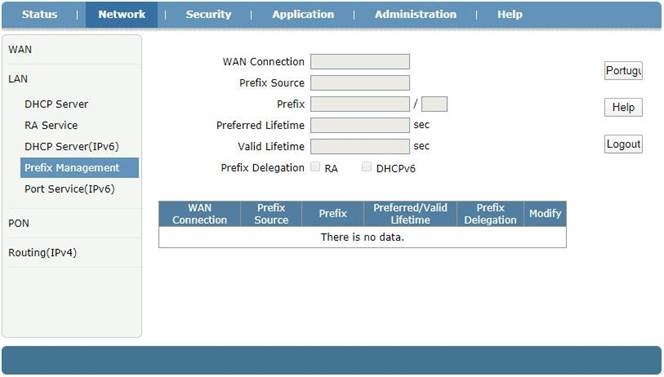The width and height of the screenshot is (664, 377).
Task: Open the Status tab
Action: 39,14
